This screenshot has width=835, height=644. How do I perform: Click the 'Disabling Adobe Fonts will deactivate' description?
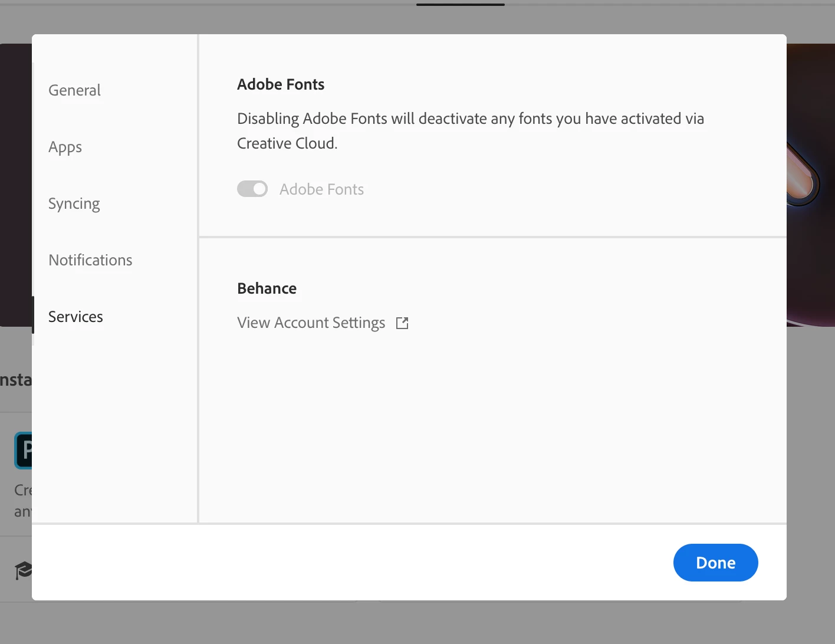click(x=471, y=131)
